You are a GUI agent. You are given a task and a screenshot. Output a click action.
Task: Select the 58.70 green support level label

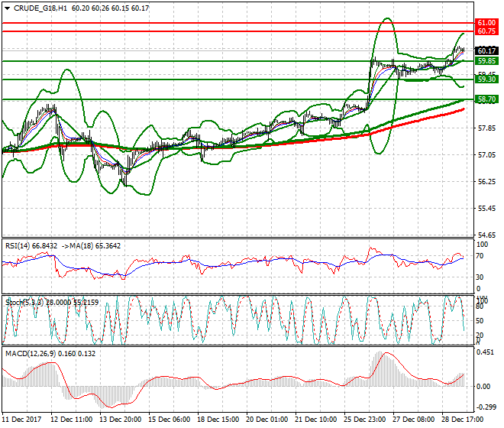click(x=486, y=99)
